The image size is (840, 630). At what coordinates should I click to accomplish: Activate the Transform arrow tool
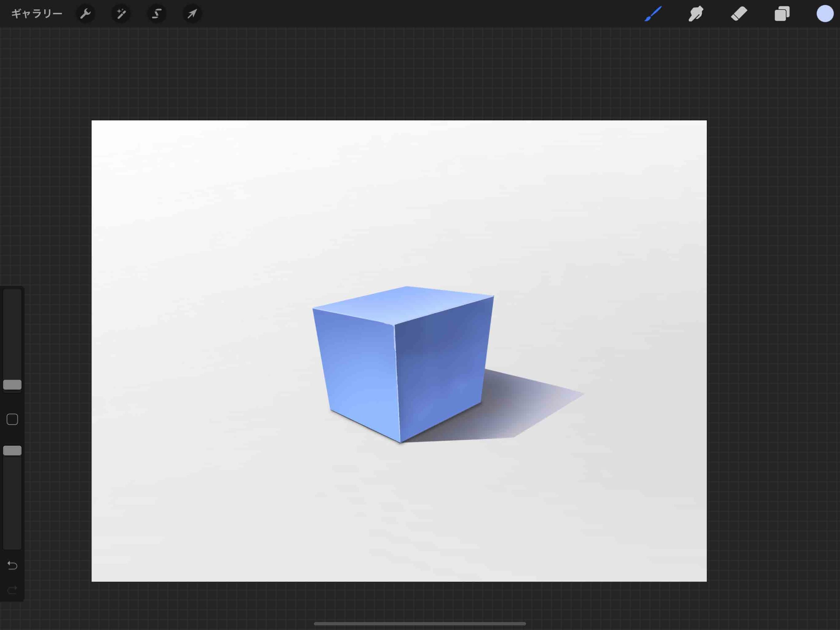pyautogui.click(x=192, y=14)
